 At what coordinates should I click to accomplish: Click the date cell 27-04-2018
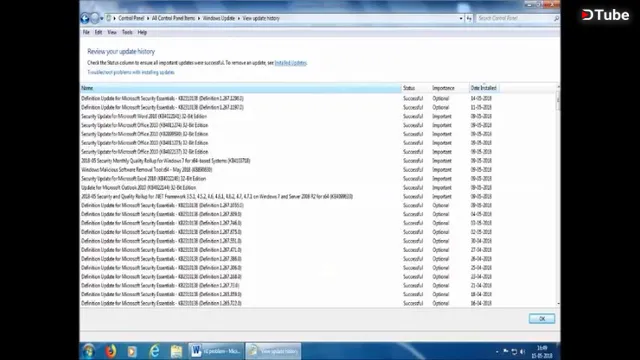481,250
